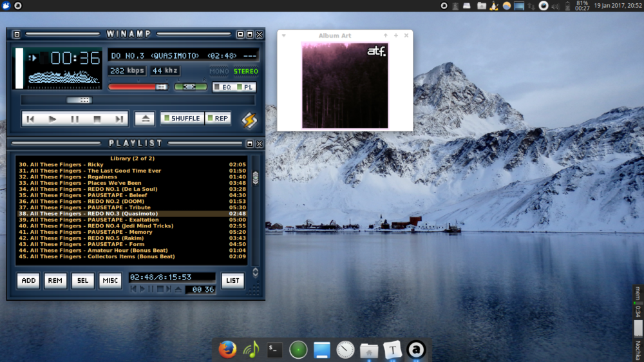This screenshot has height=362, width=644.
Task: Click the scrolling song title display
Action: pos(183,55)
